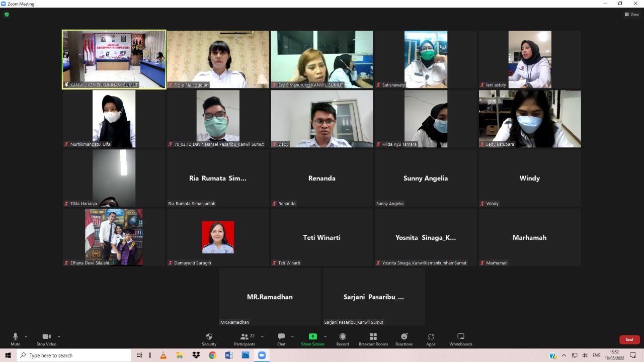Select the KANWIL KEMENKUMHAM SUMUT video tile
Screen dimensions: 644x362
pyautogui.click(x=114, y=59)
